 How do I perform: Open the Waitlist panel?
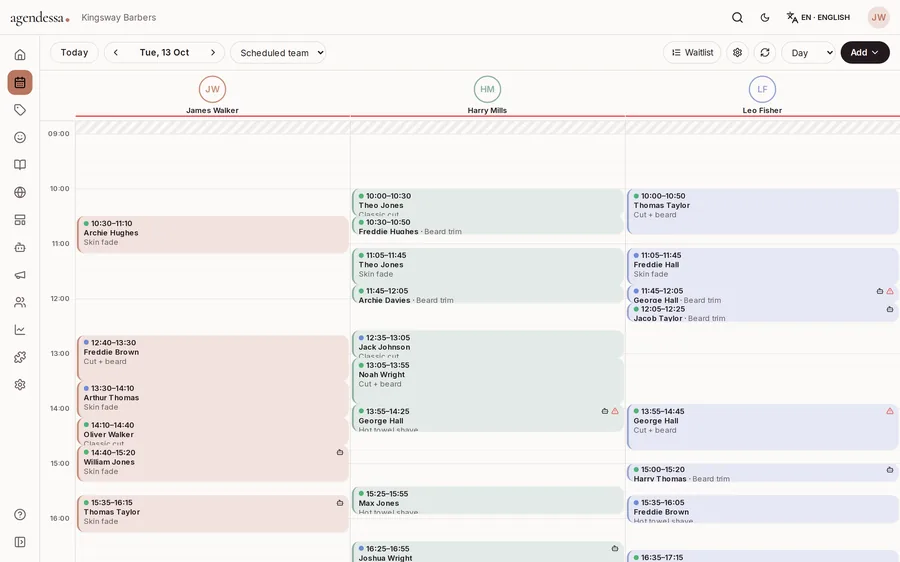(692, 52)
